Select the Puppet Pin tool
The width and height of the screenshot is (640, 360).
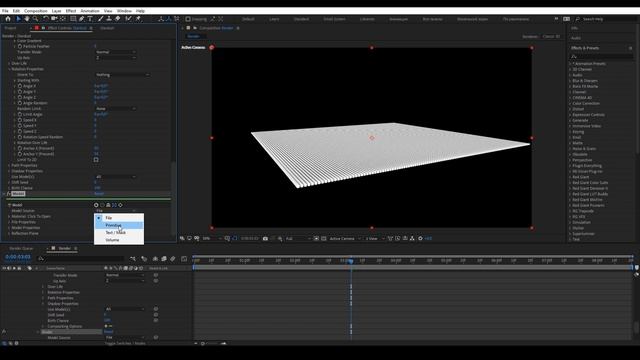pos(138,19)
